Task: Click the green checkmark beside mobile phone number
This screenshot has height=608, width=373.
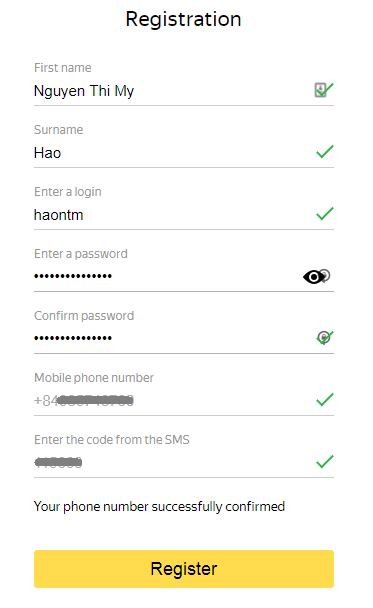Action: [x=325, y=400]
